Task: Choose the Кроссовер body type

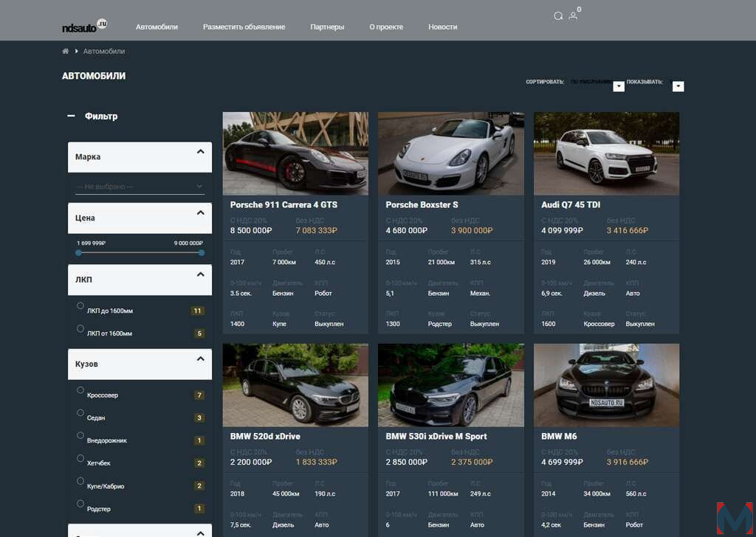Action: pyautogui.click(x=80, y=390)
